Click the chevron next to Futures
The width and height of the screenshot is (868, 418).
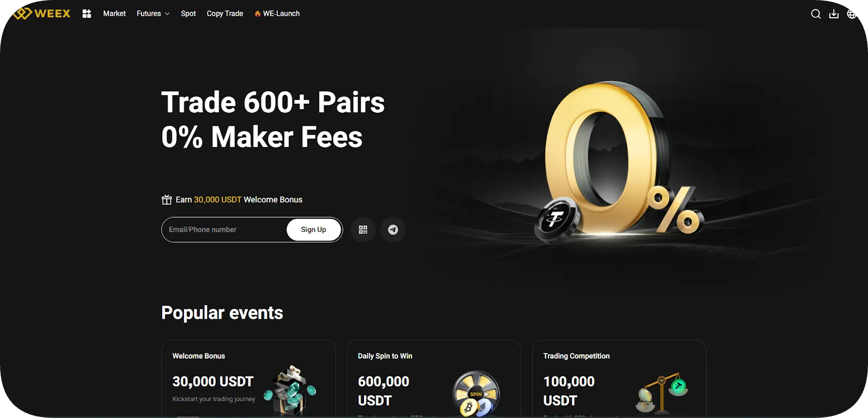(167, 14)
